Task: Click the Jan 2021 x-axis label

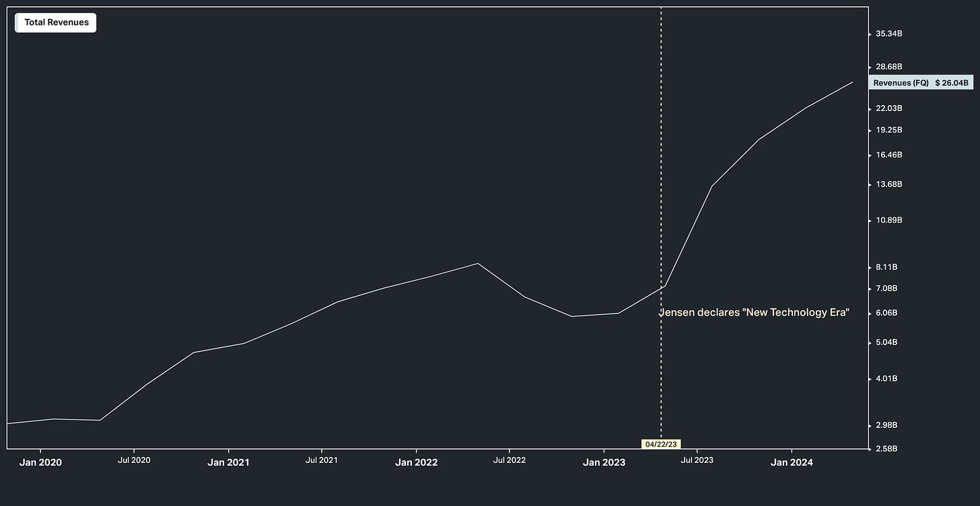Action: click(228, 462)
